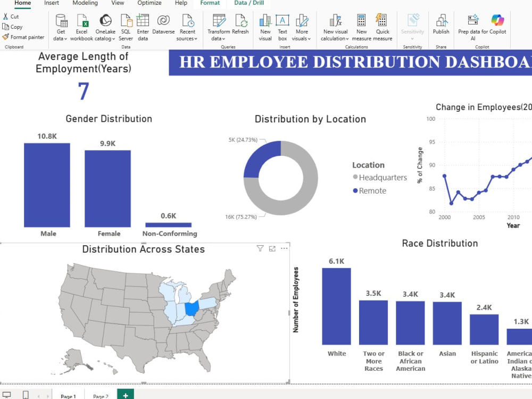
Task: Enter focus mode on states map
Action: click(x=272, y=248)
